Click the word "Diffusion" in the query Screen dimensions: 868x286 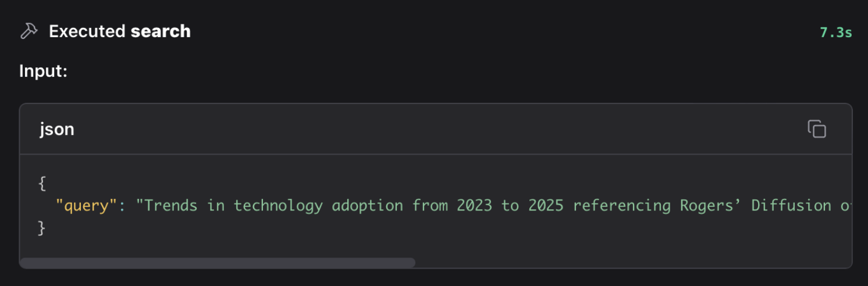(791, 206)
